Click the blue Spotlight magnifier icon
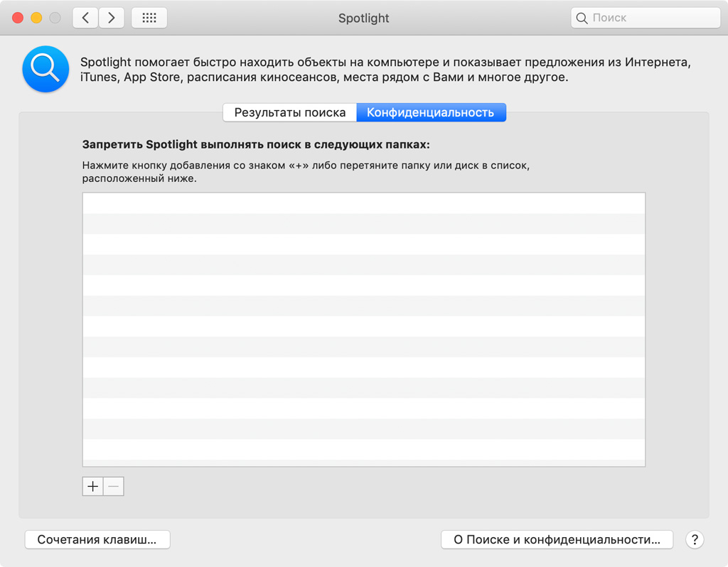This screenshot has width=728, height=567. (45, 69)
